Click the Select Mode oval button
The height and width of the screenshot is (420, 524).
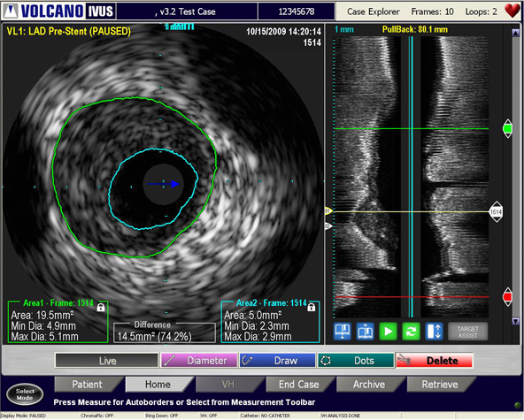tap(25, 394)
